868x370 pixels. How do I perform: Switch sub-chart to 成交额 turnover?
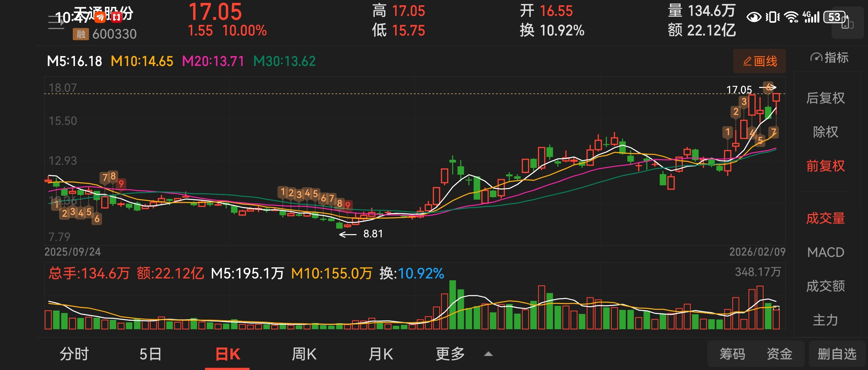tap(825, 286)
